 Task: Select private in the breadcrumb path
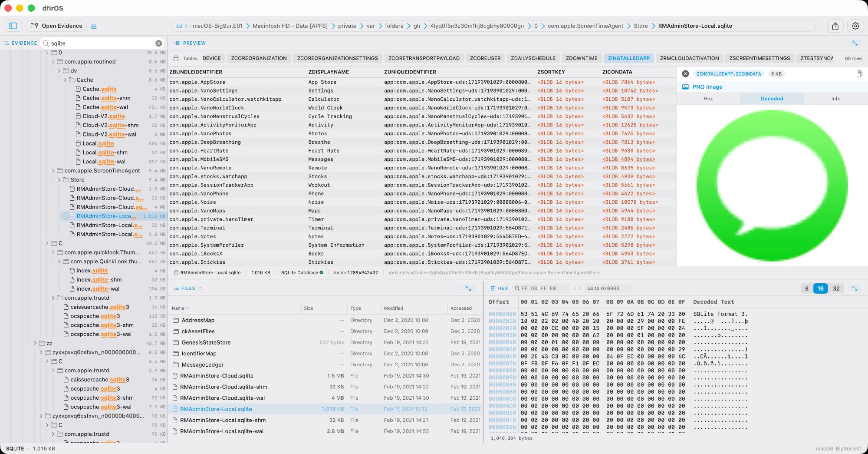click(x=347, y=26)
